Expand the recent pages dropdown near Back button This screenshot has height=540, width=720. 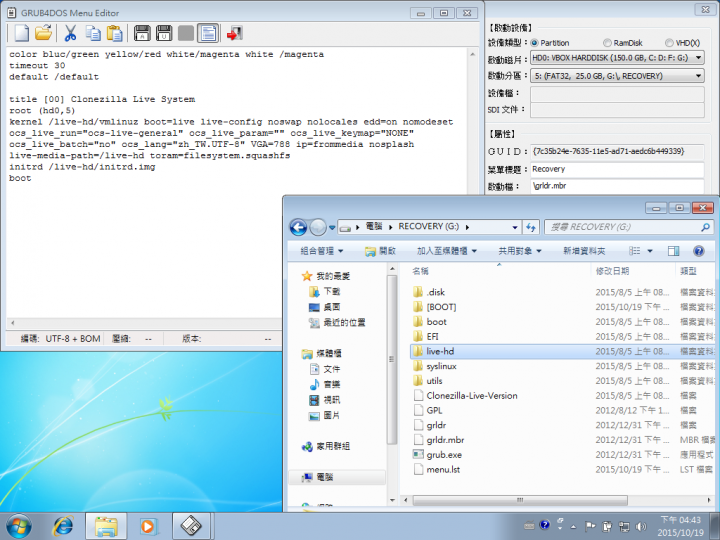(x=332, y=227)
